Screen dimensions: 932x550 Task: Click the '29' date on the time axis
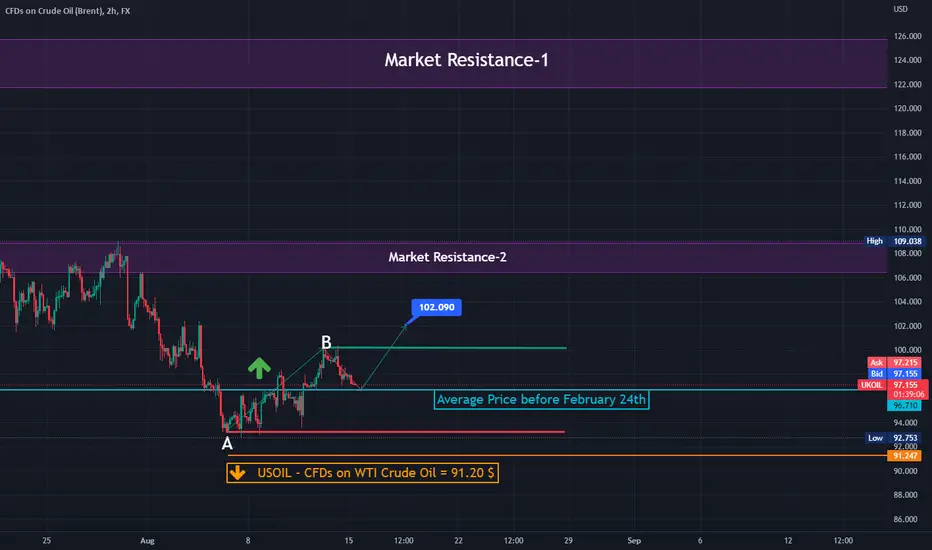point(568,540)
